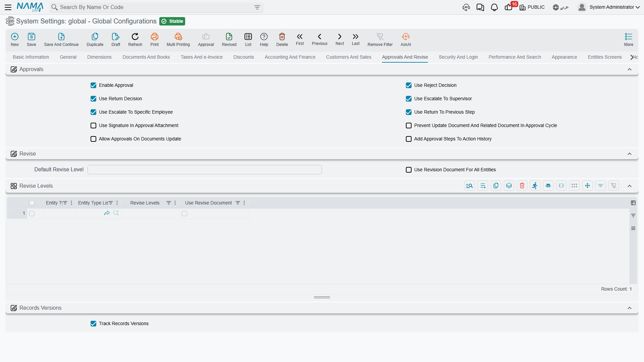Click the More toolbar button

(629, 40)
